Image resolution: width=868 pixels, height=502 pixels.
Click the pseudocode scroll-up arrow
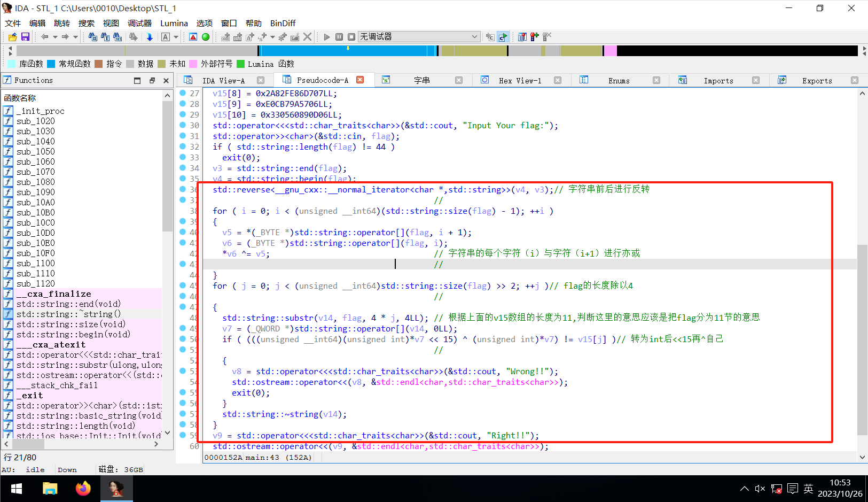[862, 94]
